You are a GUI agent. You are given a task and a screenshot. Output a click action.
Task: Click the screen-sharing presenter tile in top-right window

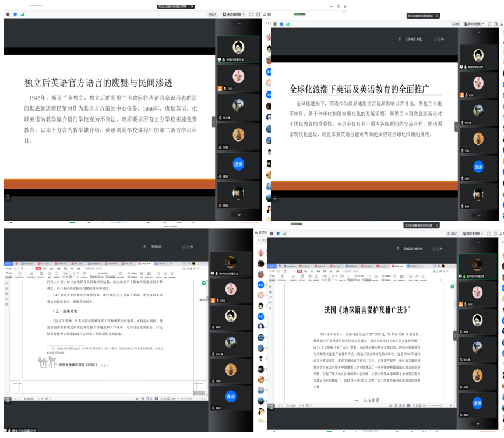tap(478, 56)
